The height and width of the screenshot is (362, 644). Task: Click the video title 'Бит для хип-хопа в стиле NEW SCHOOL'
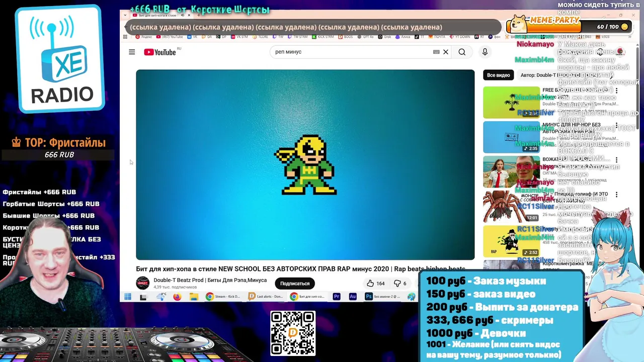(x=301, y=269)
